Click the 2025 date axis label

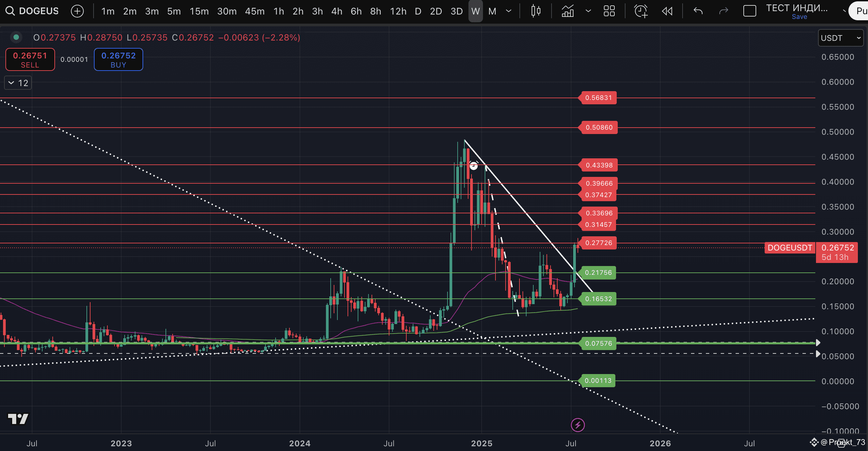pos(482,443)
